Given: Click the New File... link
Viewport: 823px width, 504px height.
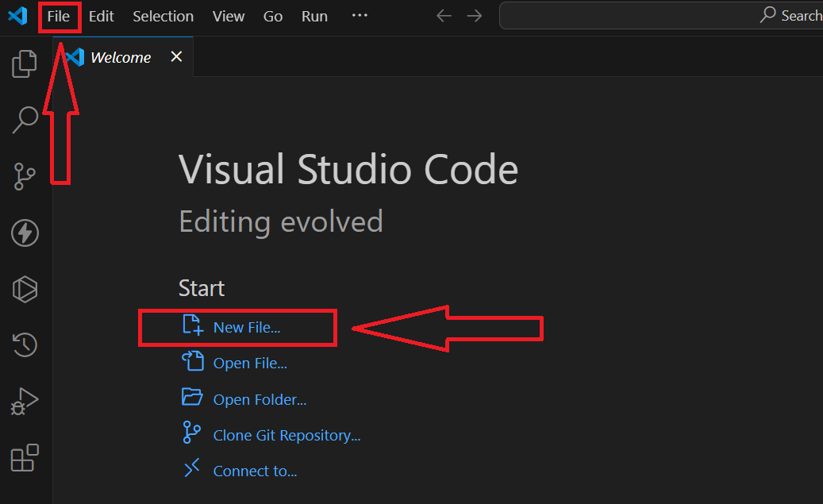Looking at the screenshot, I should click(247, 328).
